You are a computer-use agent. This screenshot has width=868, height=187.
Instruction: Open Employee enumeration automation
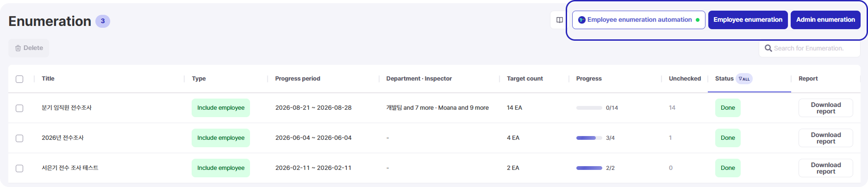tap(639, 20)
